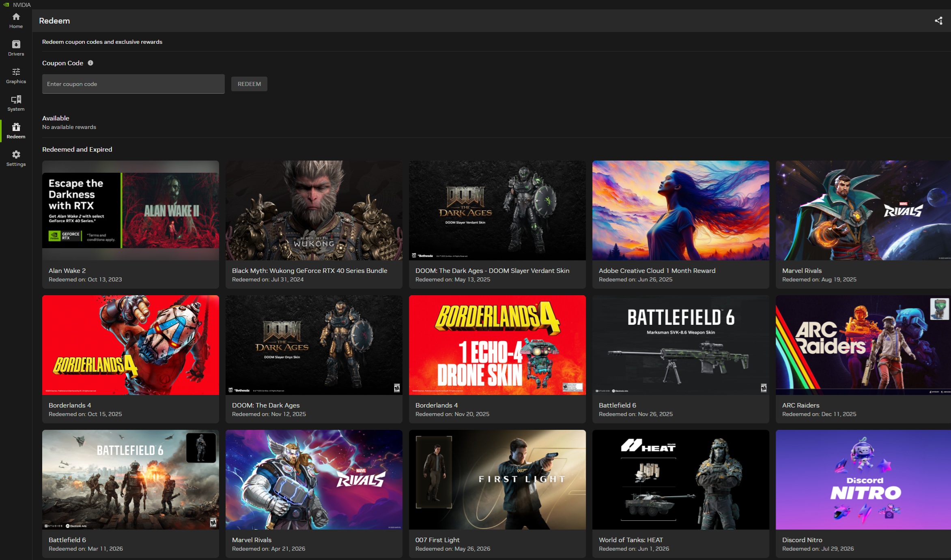Open World of Tanks: HEAT thumbnail

tap(681, 480)
